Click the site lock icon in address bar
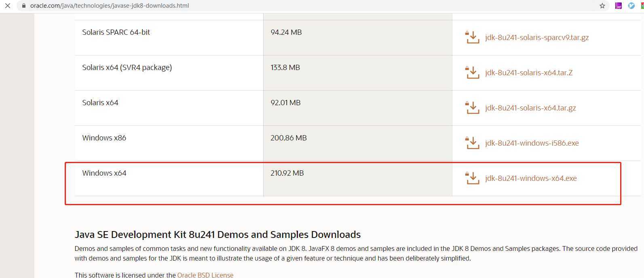 click(23, 6)
